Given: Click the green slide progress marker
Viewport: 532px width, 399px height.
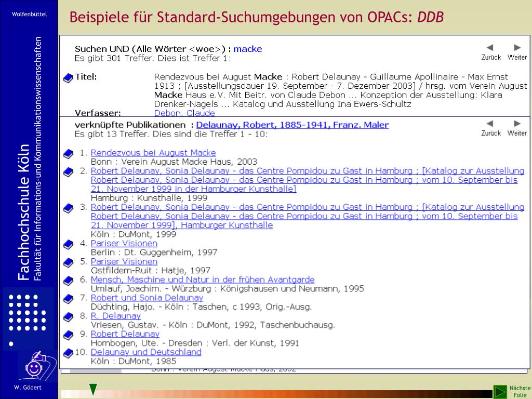Looking at the screenshot, I should 93,390.
